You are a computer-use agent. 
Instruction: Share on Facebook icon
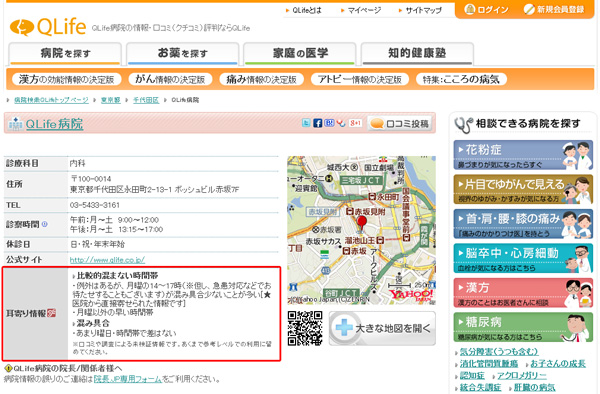[x=317, y=123]
